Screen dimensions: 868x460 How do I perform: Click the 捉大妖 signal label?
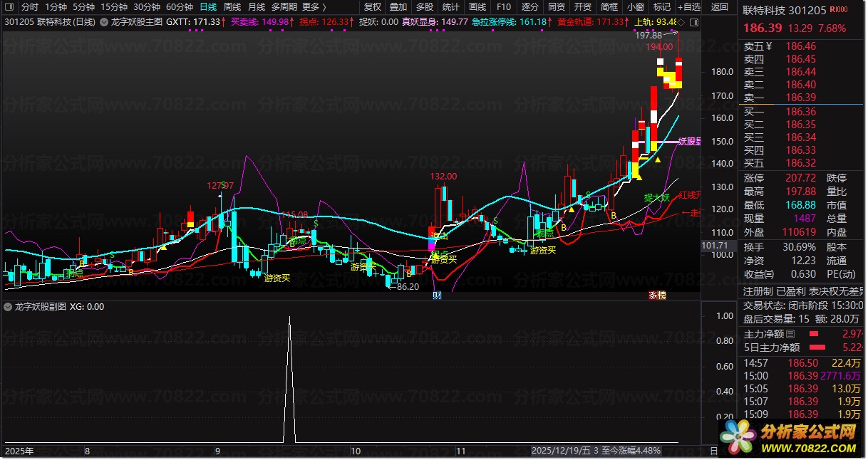pyautogui.click(x=657, y=197)
